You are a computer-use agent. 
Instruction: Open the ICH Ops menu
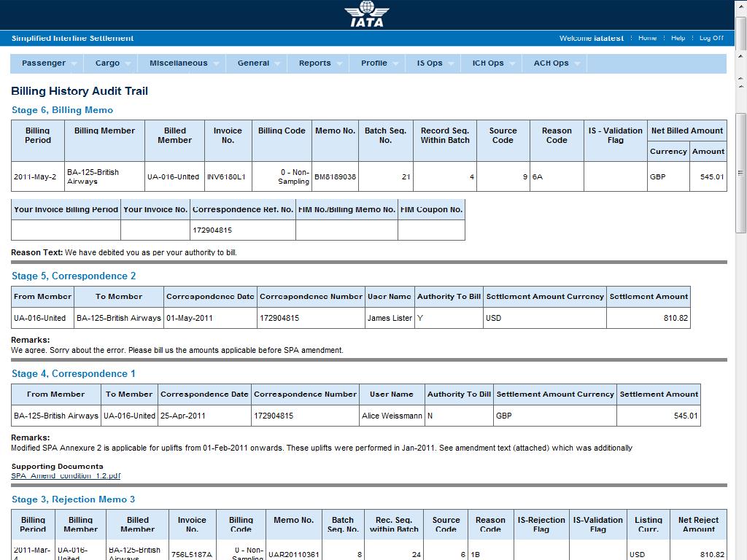pos(488,63)
